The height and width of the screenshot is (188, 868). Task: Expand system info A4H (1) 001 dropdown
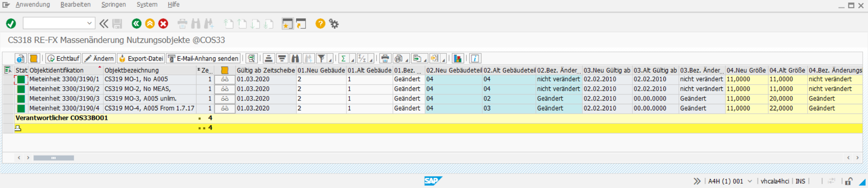(750, 181)
